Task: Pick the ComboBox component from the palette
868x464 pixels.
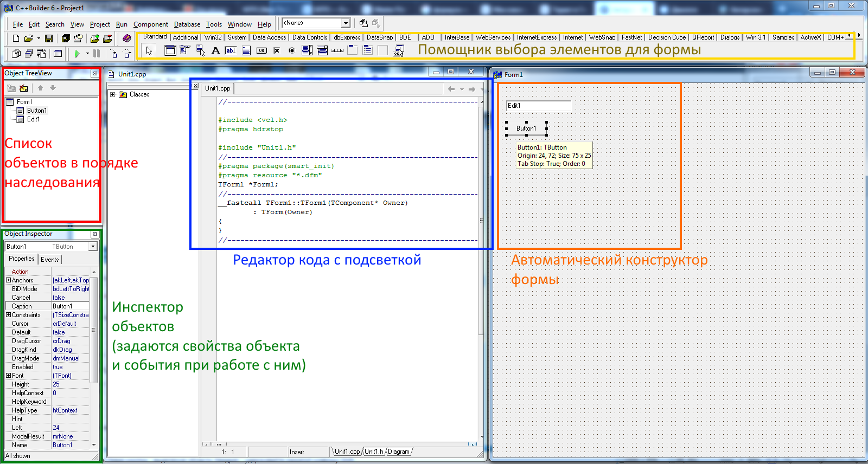Action: click(322, 50)
